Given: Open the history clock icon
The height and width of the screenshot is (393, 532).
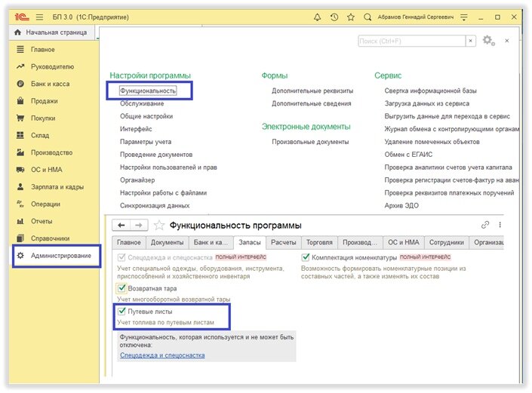Looking at the screenshot, I should tap(334, 17).
